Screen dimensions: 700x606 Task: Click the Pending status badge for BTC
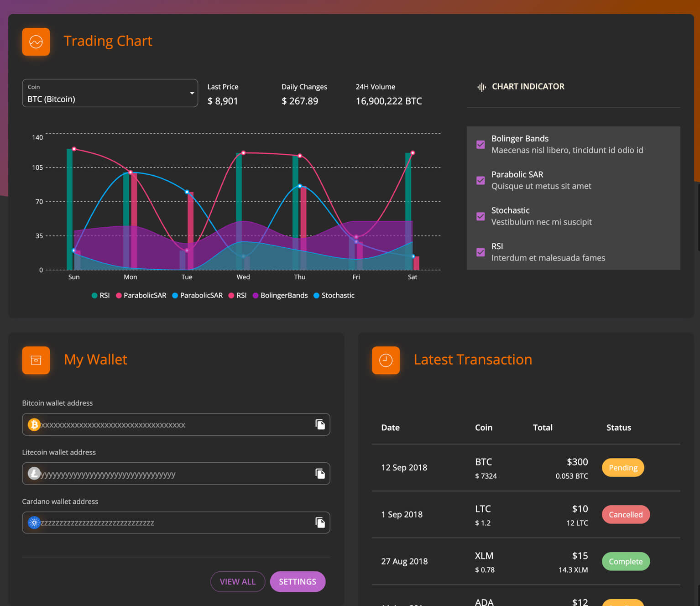coord(623,468)
